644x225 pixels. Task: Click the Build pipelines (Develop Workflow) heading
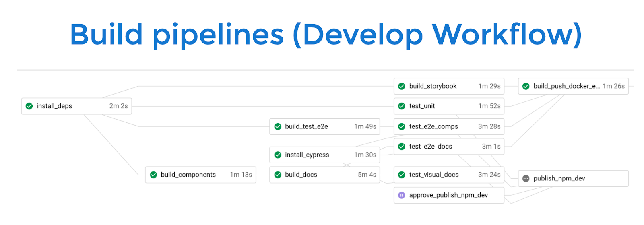(x=326, y=35)
